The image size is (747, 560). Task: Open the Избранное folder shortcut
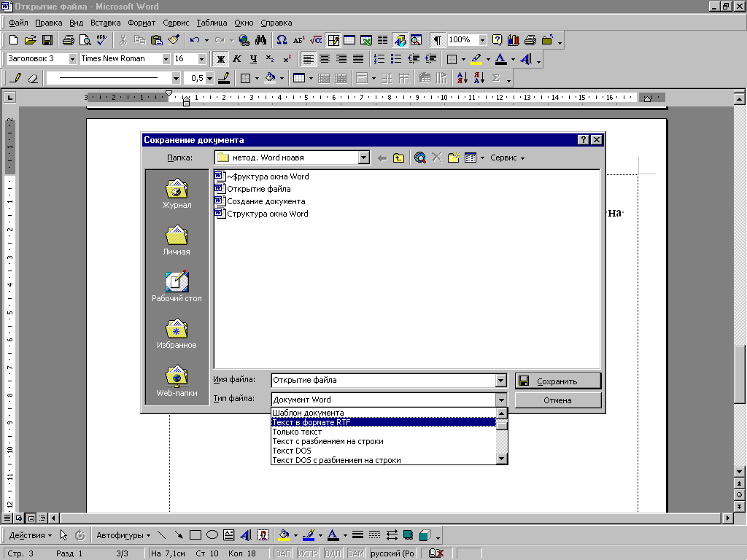coord(177,333)
